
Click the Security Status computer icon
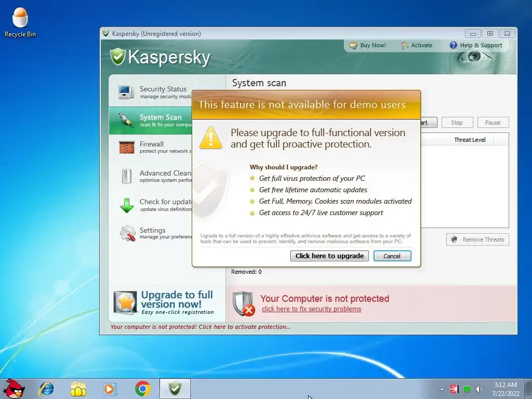[126, 92]
